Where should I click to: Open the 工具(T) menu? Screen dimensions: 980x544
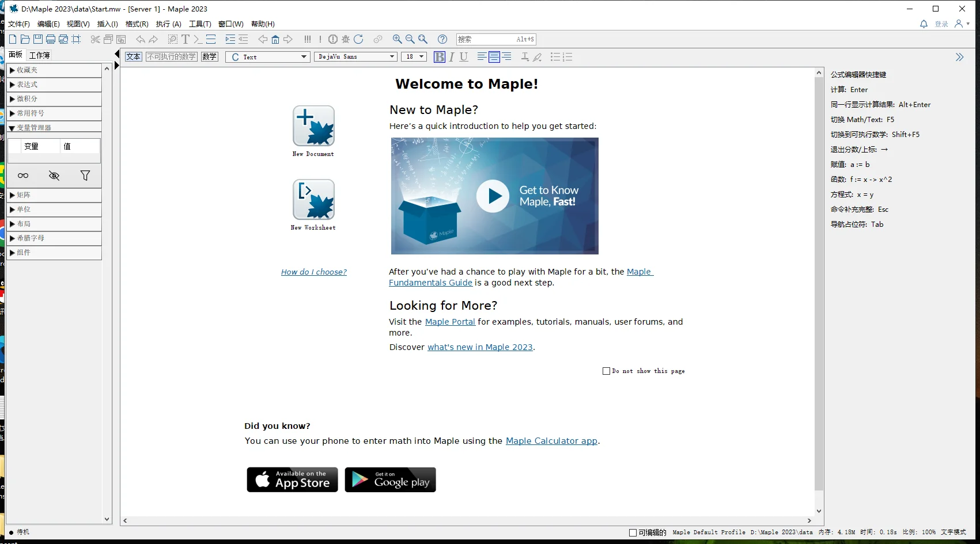point(199,24)
